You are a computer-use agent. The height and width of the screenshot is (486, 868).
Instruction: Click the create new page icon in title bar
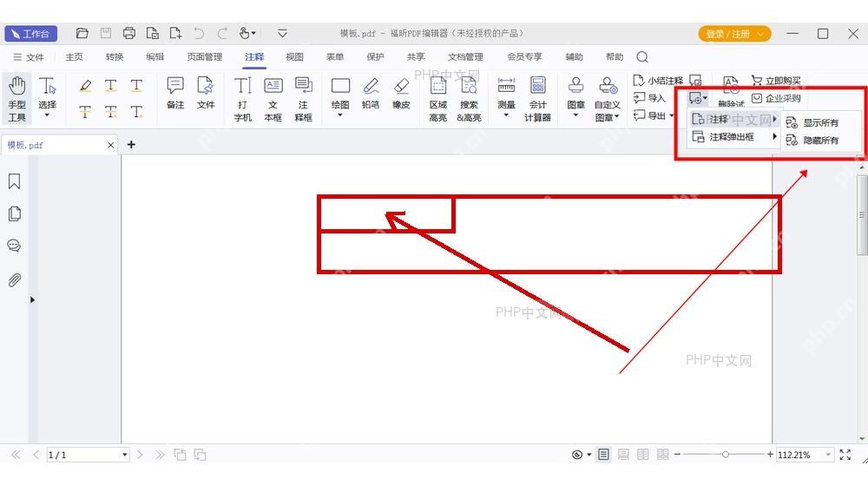[175, 33]
